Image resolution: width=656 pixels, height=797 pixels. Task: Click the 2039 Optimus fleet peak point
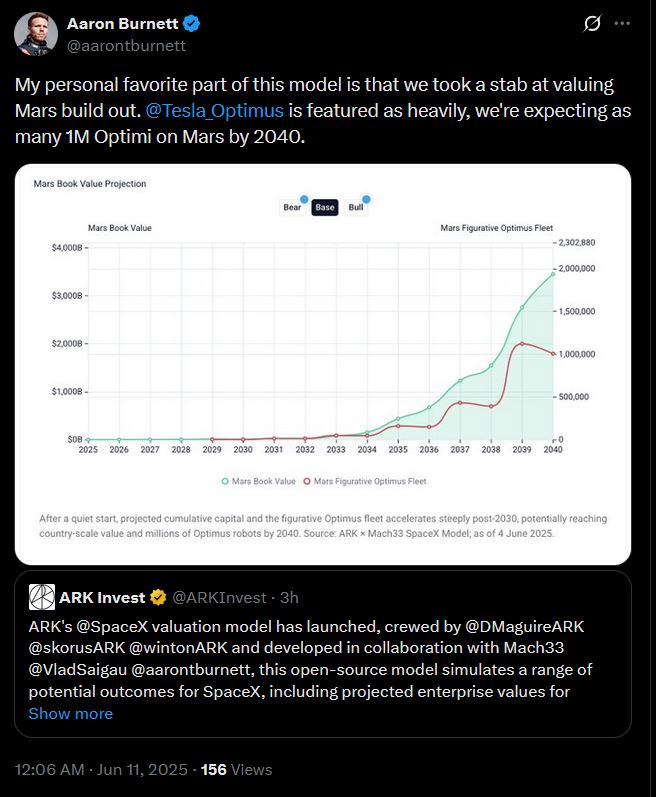(522, 344)
